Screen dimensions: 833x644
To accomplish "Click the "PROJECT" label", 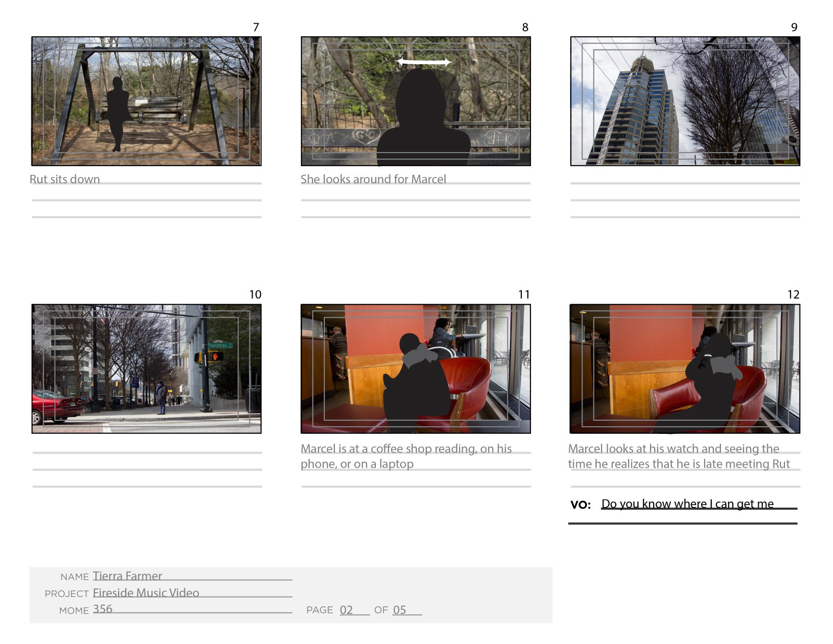I will 67,593.
